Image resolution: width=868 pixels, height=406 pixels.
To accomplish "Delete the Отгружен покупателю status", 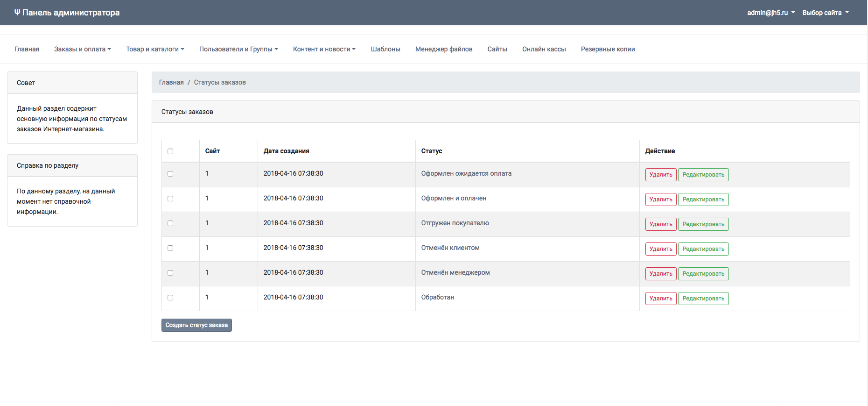I will coord(661,224).
